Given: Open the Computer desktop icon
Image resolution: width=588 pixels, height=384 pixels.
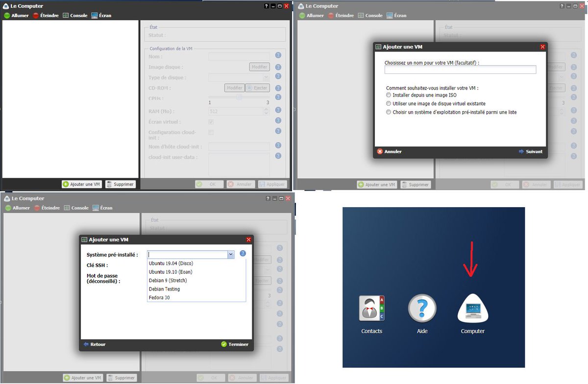Looking at the screenshot, I should point(473,314).
